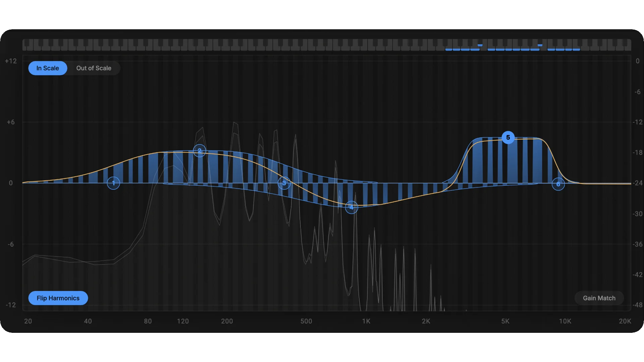Image resolution: width=644 pixels, height=362 pixels.
Task: Click the 1K frequency axis label
Action: 366,321
